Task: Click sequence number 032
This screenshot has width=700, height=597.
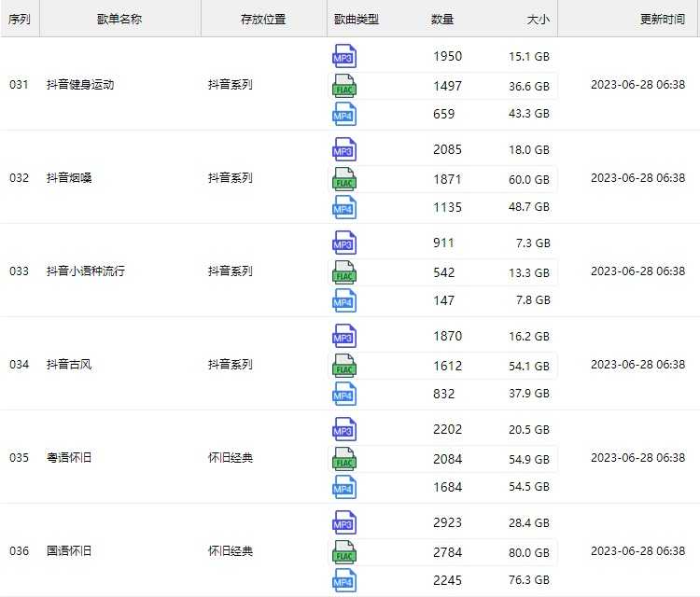Action: click(19, 177)
